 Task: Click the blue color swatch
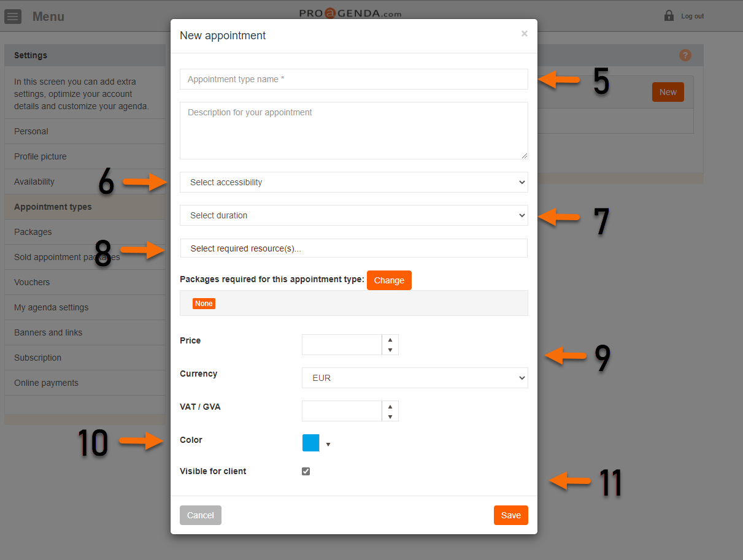tap(311, 443)
